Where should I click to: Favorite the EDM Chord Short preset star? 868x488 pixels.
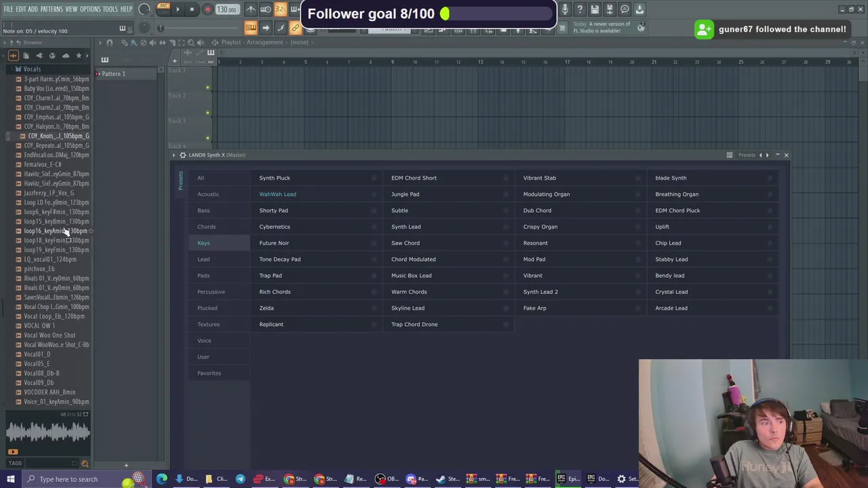[x=506, y=178]
